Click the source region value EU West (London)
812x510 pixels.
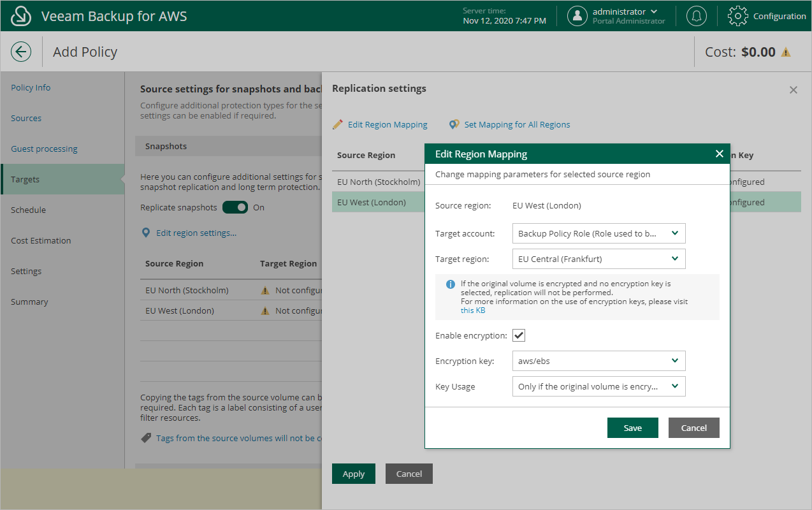pos(547,205)
